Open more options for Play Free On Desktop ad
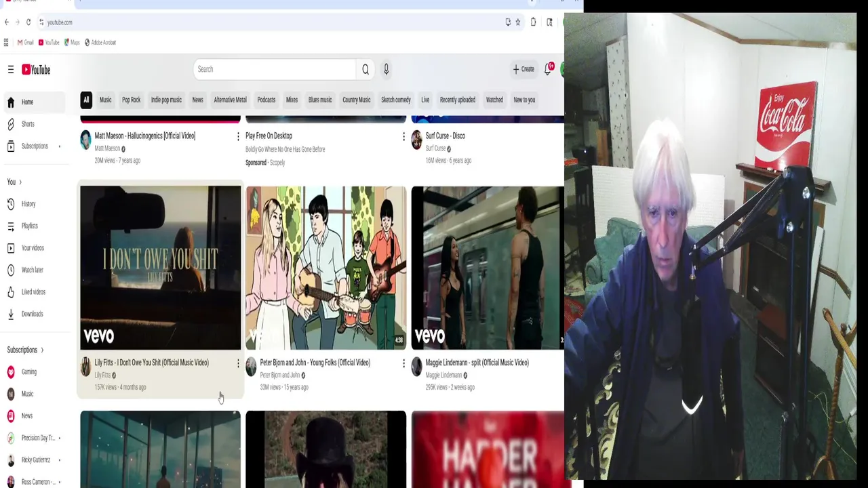The image size is (868, 488). click(x=403, y=137)
